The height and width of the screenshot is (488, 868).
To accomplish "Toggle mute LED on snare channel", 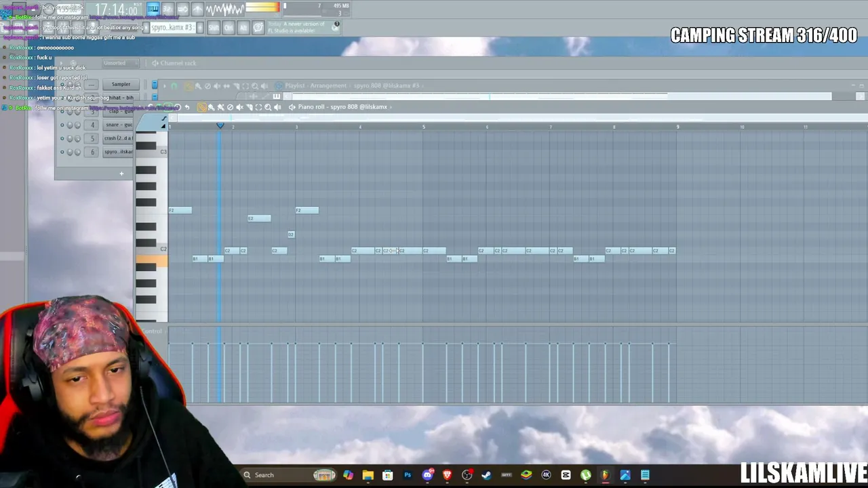I will click(x=62, y=125).
